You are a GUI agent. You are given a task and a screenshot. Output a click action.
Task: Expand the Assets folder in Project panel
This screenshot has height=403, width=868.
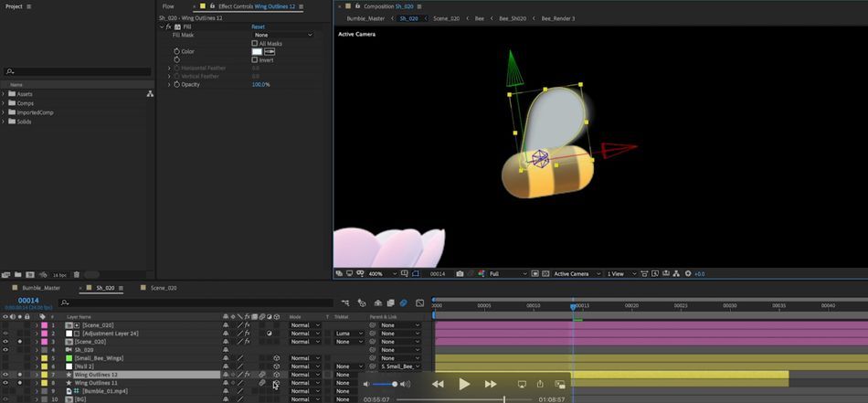4,94
